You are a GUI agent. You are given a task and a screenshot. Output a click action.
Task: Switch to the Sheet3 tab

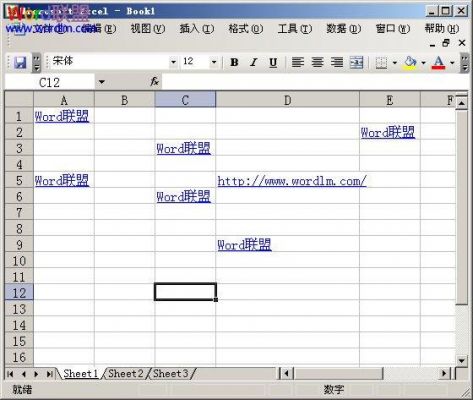pyautogui.click(x=170, y=373)
